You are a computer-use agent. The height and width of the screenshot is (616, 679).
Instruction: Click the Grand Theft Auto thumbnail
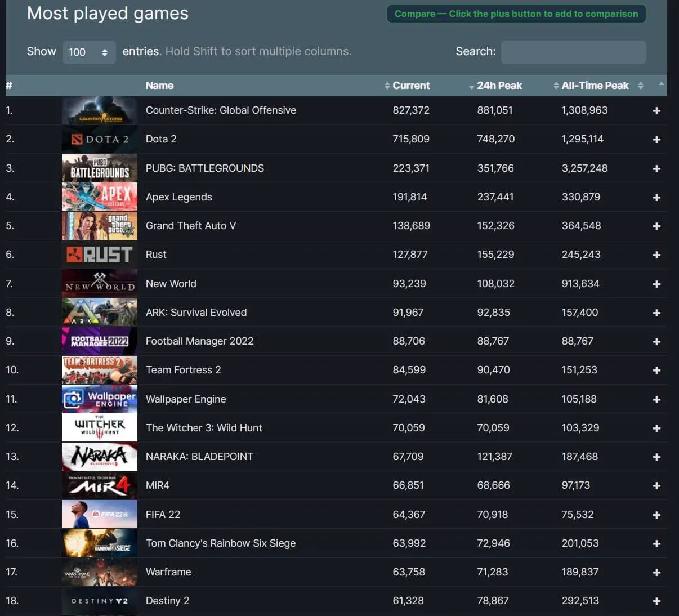(100, 226)
